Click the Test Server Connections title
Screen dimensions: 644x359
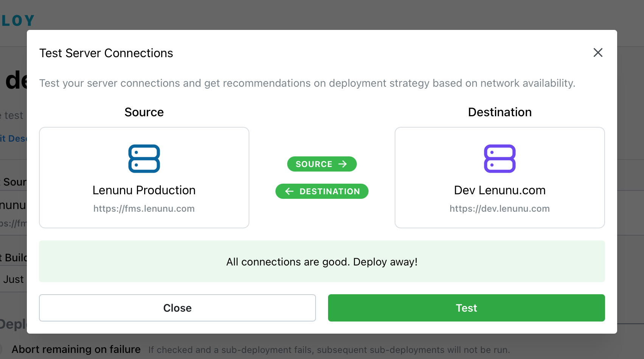[x=106, y=53]
